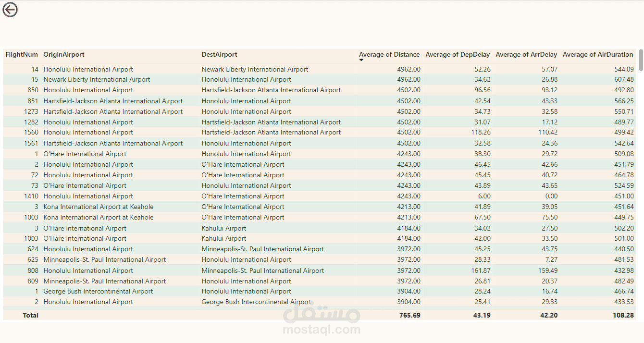The height and width of the screenshot is (343, 644).
Task: Click the Average of Distance column header
Action: tap(389, 55)
